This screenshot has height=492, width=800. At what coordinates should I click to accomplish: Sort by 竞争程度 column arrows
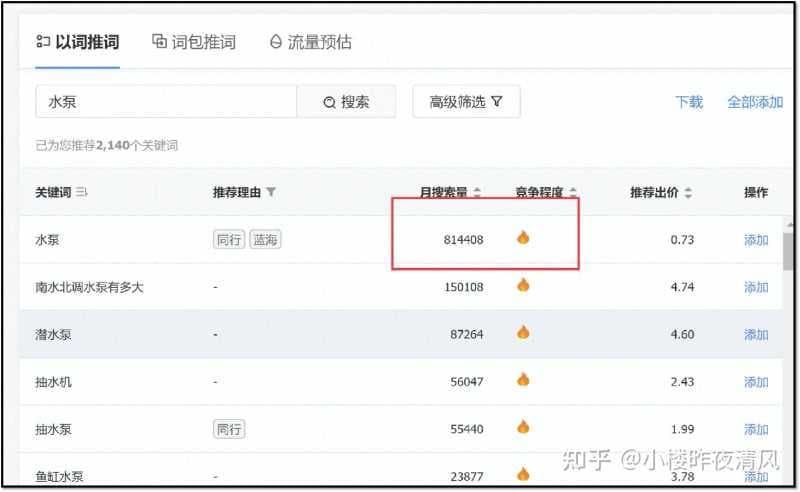573,192
